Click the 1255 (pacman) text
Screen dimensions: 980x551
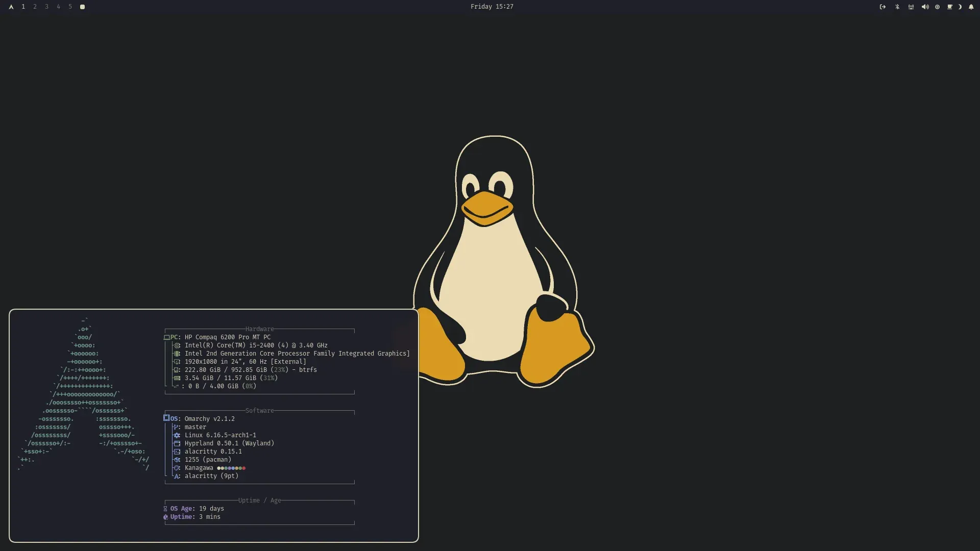pos(208,460)
